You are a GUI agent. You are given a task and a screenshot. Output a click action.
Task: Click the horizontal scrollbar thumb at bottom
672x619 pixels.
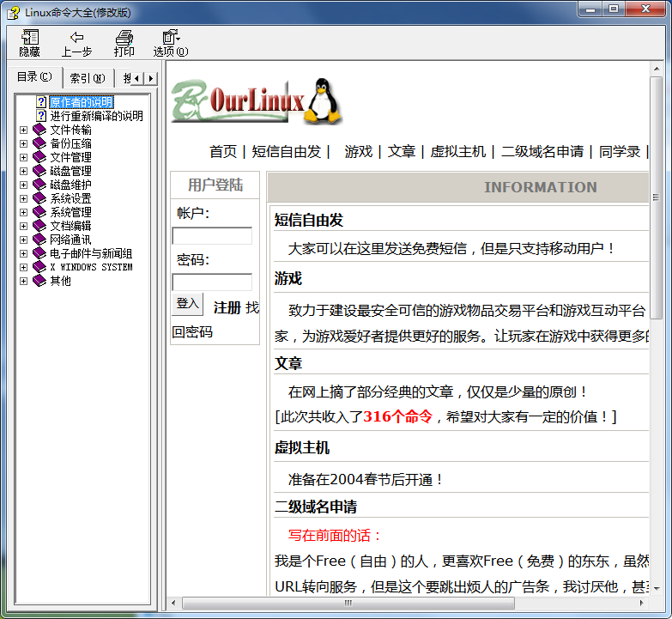point(346,604)
